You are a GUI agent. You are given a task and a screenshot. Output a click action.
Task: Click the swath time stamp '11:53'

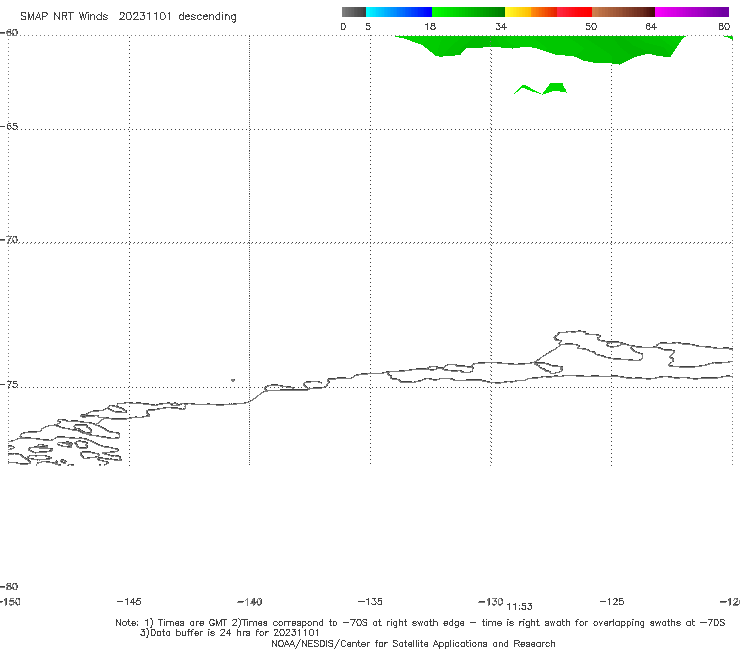520,607
